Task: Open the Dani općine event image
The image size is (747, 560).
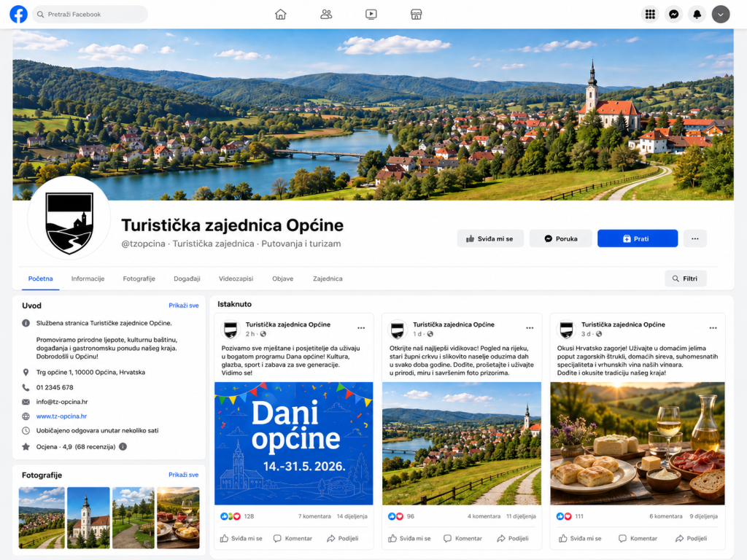Action: [294, 443]
